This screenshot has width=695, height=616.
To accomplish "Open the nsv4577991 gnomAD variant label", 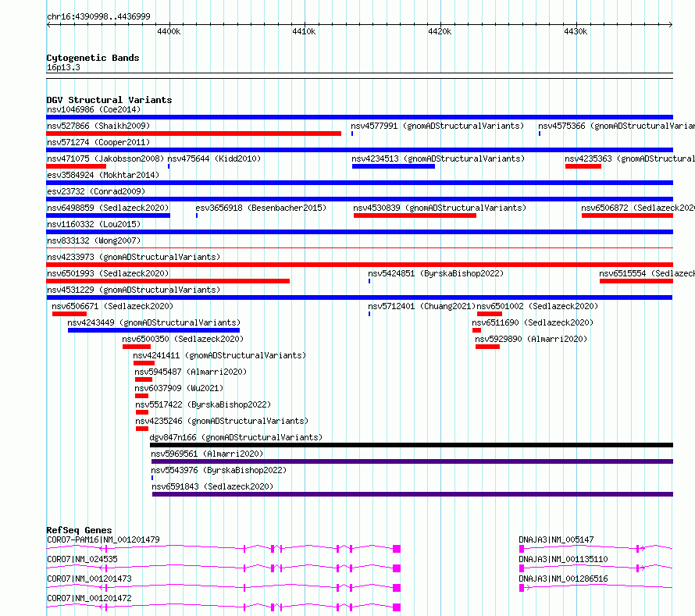I will click(x=437, y=126).
